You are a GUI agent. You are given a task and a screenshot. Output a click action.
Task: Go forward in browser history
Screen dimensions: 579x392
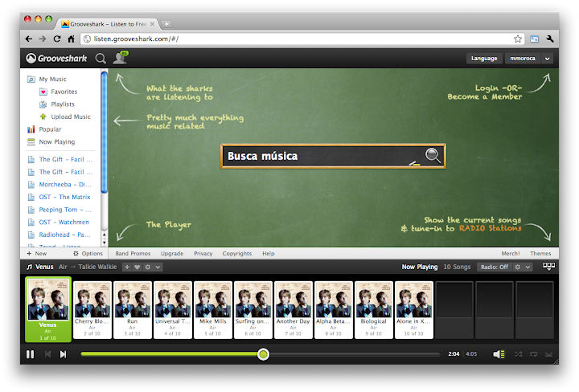point(43,39)
